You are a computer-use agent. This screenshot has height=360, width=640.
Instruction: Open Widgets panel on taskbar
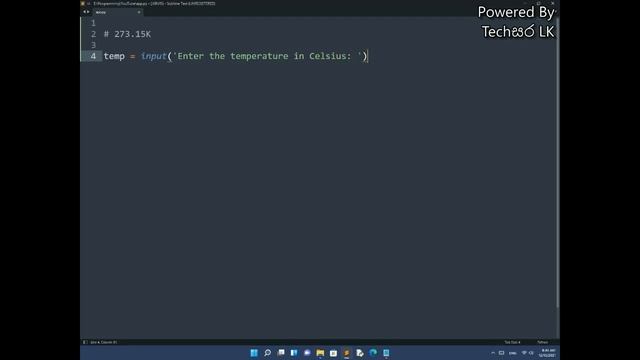pos(294,353)
